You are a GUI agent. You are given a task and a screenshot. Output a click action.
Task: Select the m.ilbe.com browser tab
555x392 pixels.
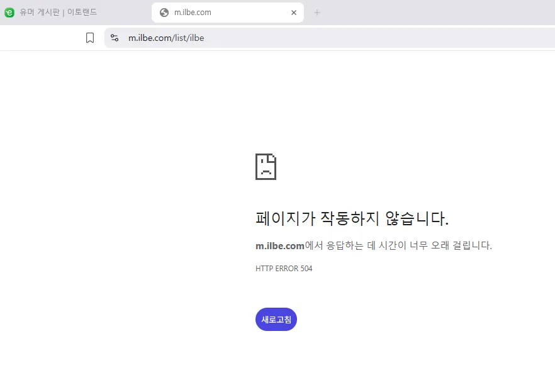(x=228, y=13)
